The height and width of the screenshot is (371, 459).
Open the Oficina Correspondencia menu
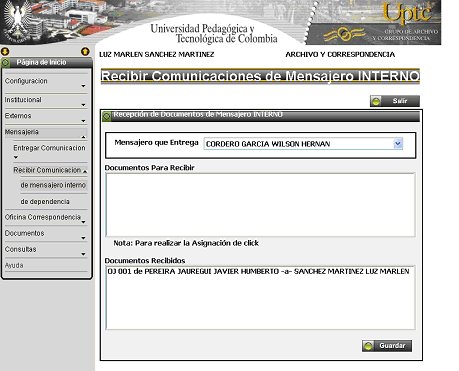coord(43,217)
